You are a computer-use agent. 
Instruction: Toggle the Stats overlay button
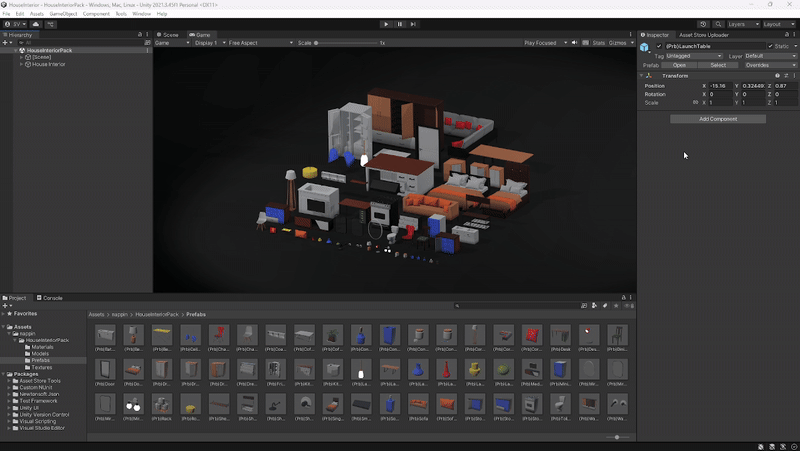coord(598,43)
